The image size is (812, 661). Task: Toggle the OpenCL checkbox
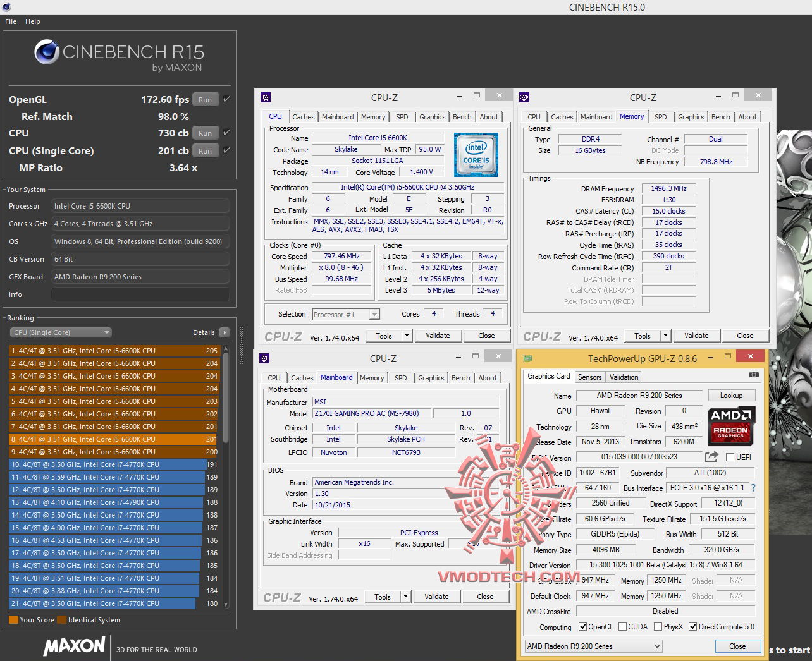click(583, 627)
